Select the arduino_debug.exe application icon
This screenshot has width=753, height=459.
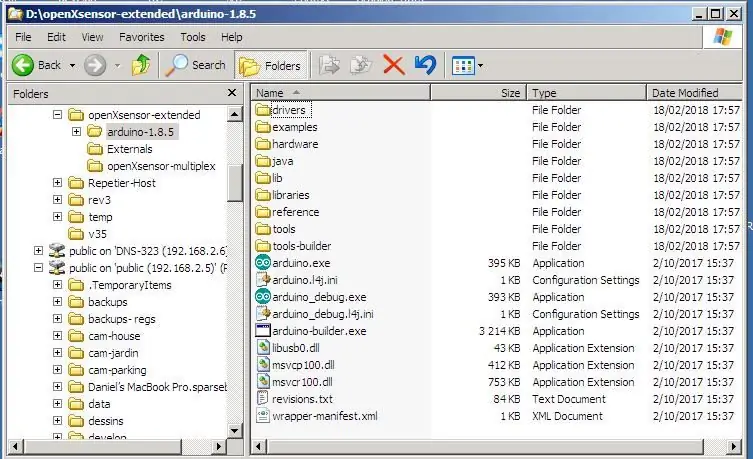point(263,297)
